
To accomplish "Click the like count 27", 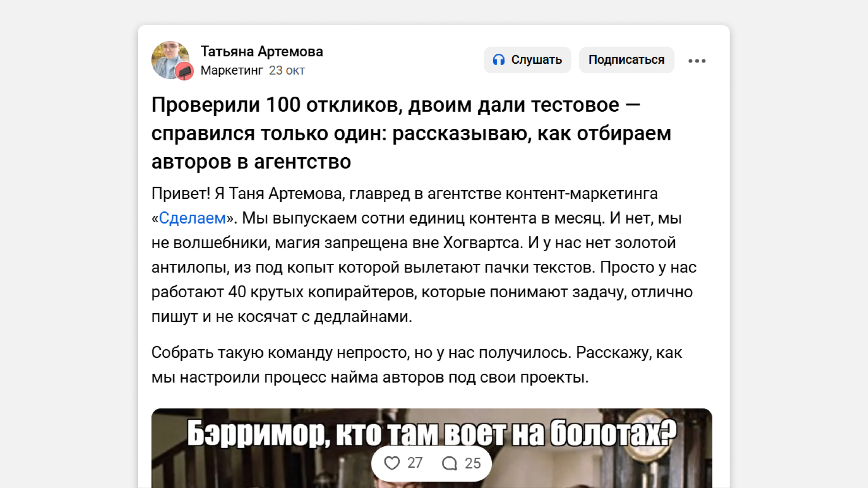I will (x=415, y=463).
